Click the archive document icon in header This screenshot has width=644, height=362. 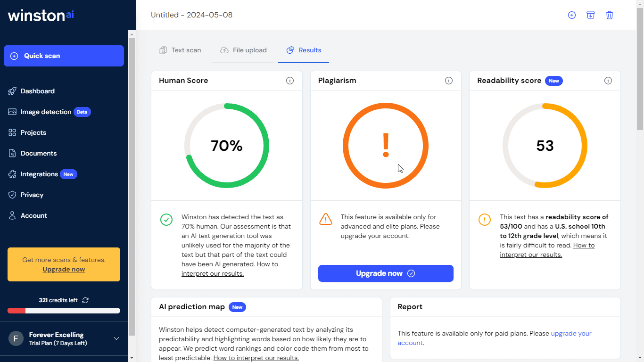tap(591, 15)
